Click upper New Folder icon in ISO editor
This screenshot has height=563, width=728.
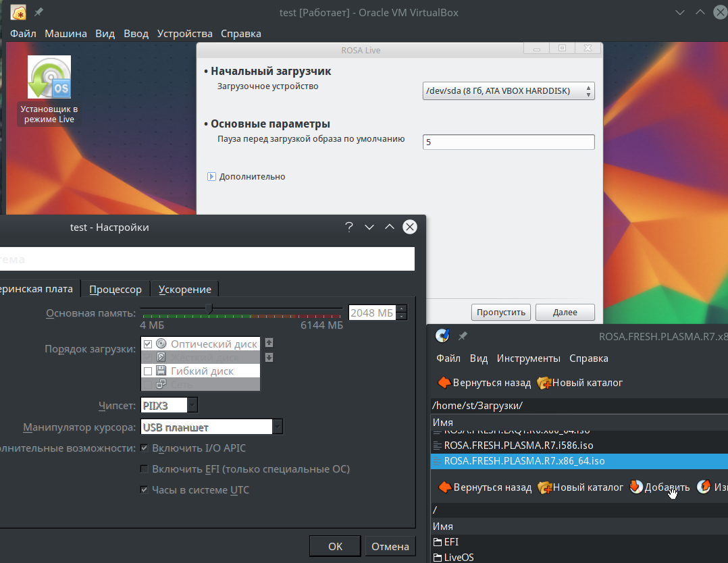click(544, 383)
